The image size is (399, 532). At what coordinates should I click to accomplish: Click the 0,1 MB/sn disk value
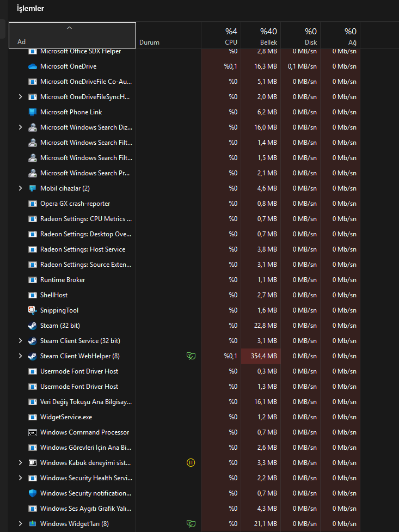(302, 66)
